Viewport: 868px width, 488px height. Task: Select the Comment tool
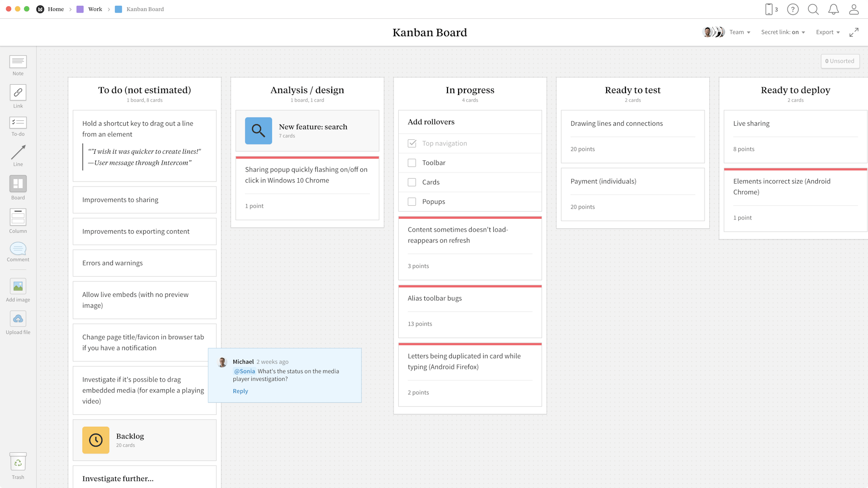click(x=18, y=249)
